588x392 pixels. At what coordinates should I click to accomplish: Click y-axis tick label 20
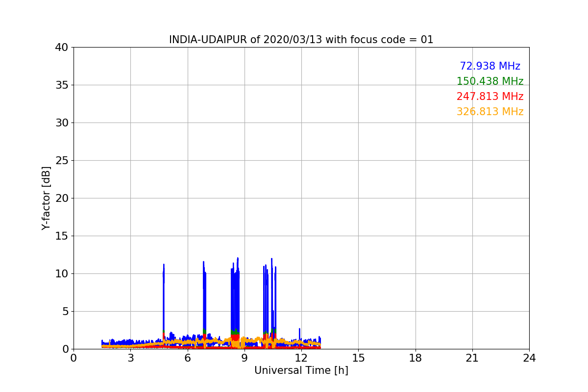click(61, 198)
